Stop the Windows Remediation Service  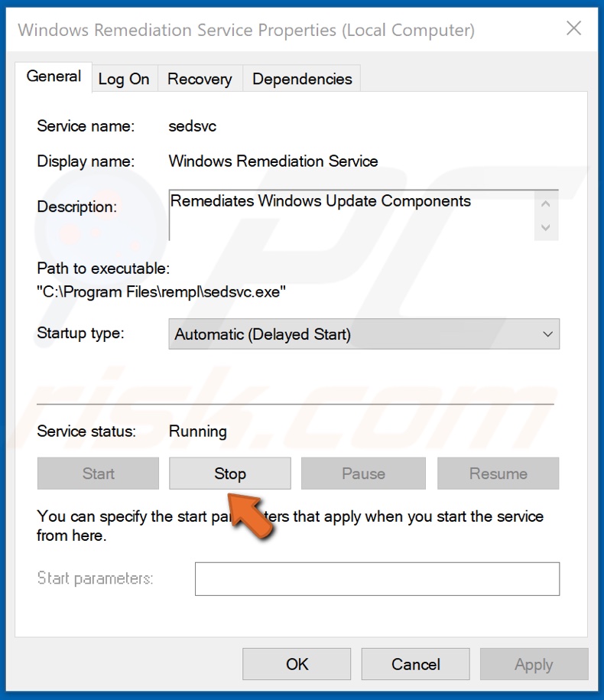[229, 473]
